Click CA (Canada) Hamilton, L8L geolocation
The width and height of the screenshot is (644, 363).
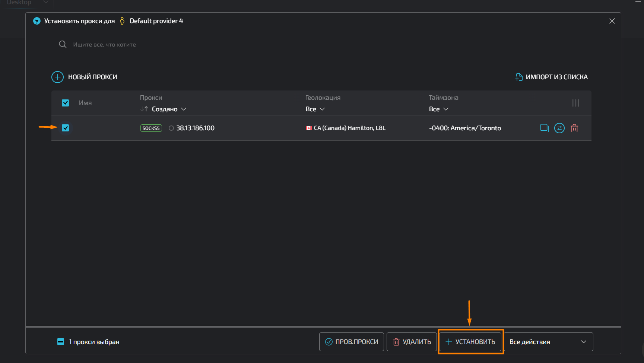[x=350, y=128]
